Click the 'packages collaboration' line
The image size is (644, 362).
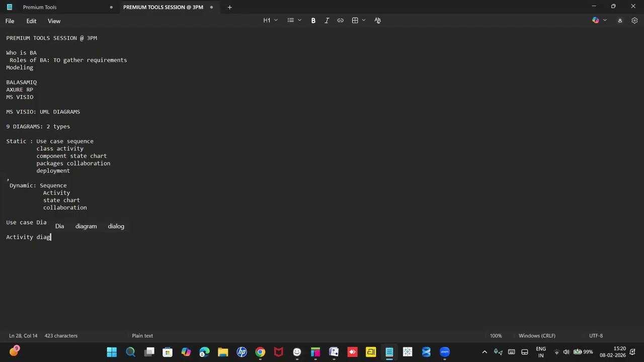(x=73, y=163)
